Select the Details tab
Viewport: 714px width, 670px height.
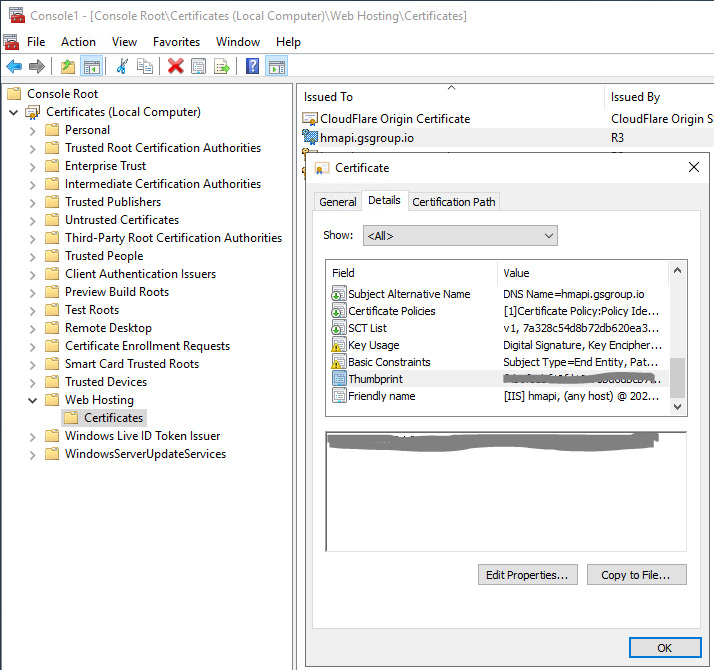(384, 200)
